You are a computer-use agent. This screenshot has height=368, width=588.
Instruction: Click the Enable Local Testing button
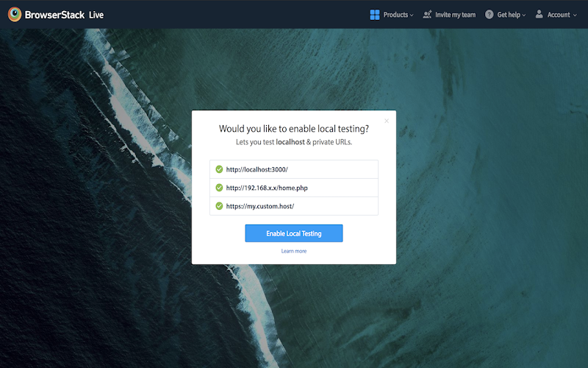(x=293, y=233)
